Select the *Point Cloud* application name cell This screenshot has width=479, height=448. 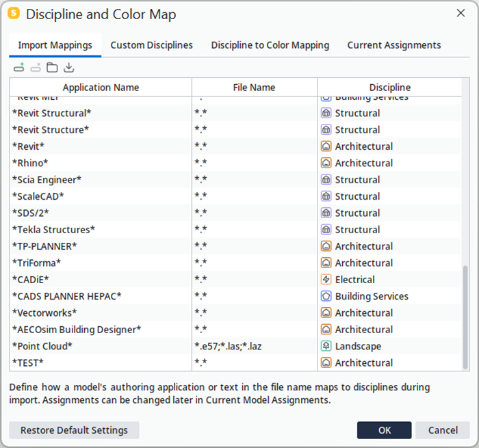tap(101, 346)
